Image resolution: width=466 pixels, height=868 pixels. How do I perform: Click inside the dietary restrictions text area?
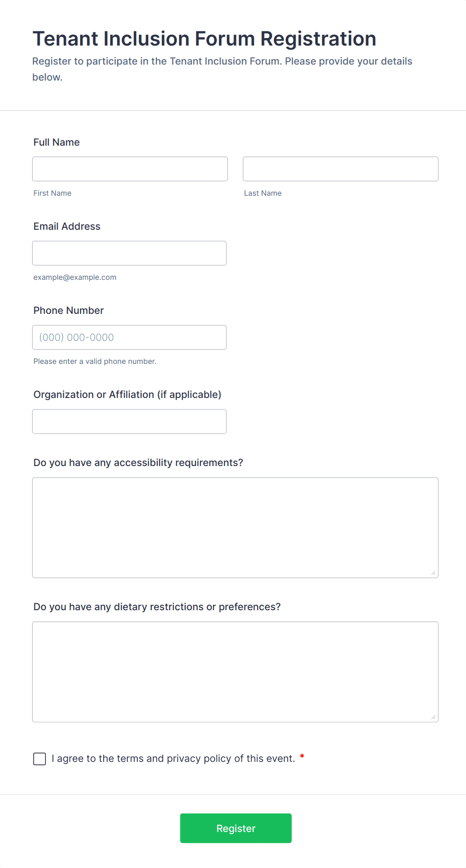pos(236,672)
